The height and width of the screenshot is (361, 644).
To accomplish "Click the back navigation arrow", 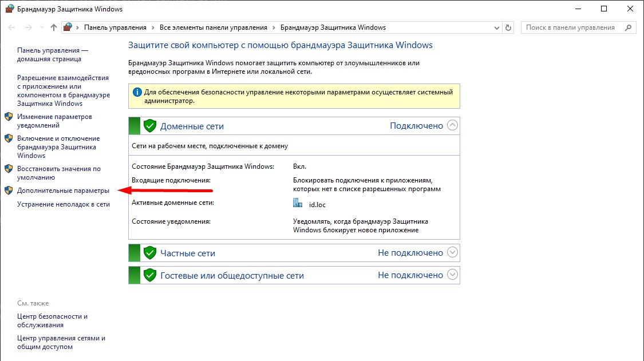I will coord(11,27).
